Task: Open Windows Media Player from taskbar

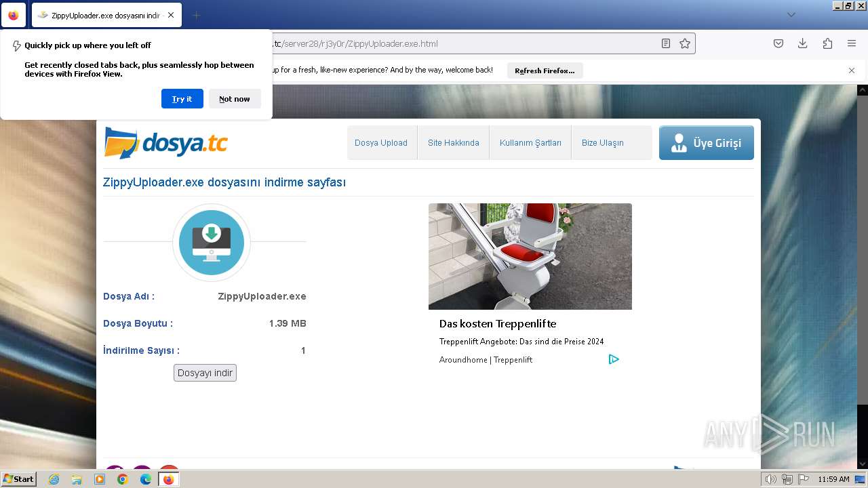Action: [x=100, y=479]
